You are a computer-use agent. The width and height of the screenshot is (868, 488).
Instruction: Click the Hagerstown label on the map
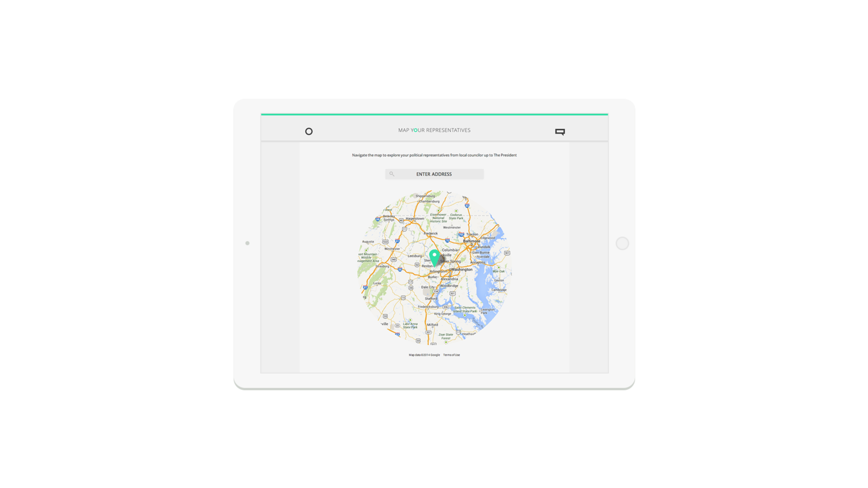point(415,219)
